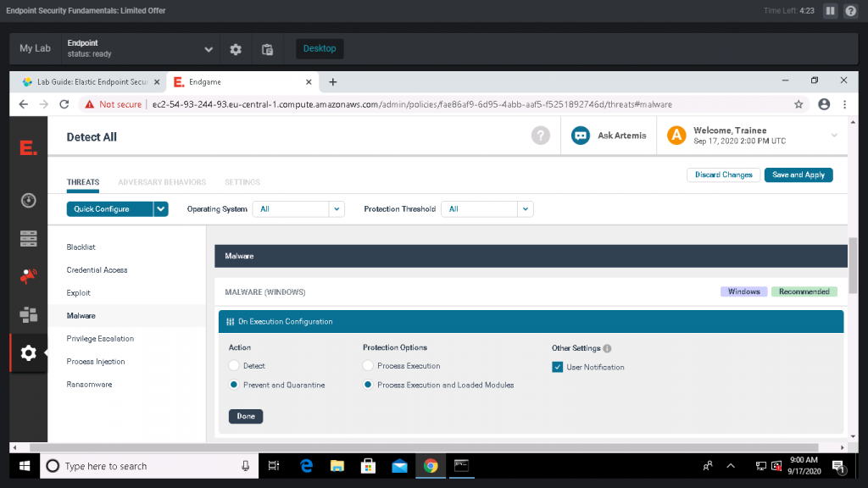Click the On Execution Configuration sliders icon
Viewport: 868px width, 488px height.
(x=231, y=321)
